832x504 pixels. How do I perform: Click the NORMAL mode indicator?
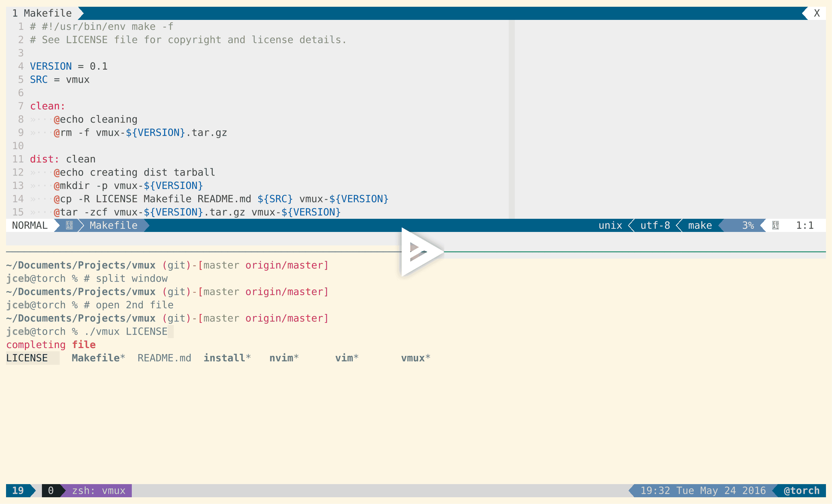point(29,225)
